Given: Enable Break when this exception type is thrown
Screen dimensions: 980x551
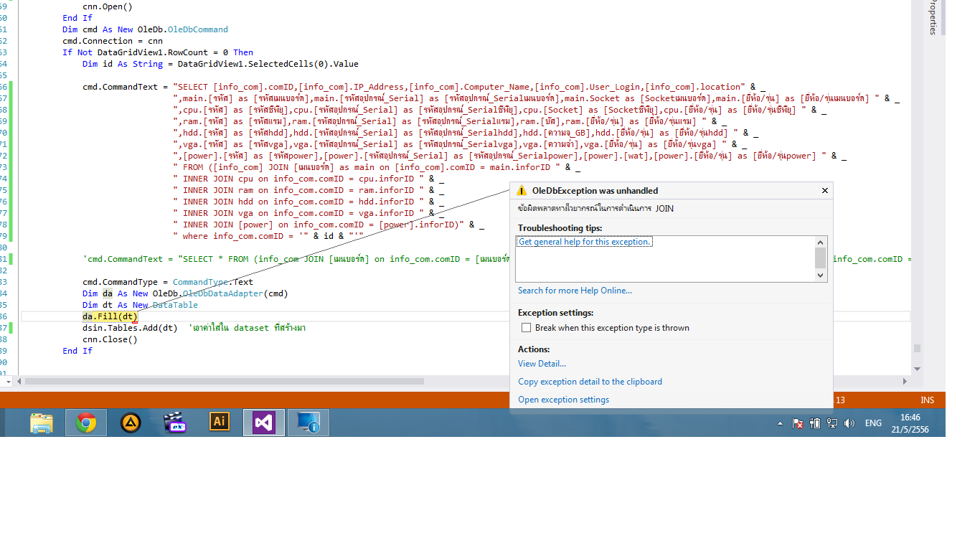Looking at the screenshot, I should click(527, 328).
